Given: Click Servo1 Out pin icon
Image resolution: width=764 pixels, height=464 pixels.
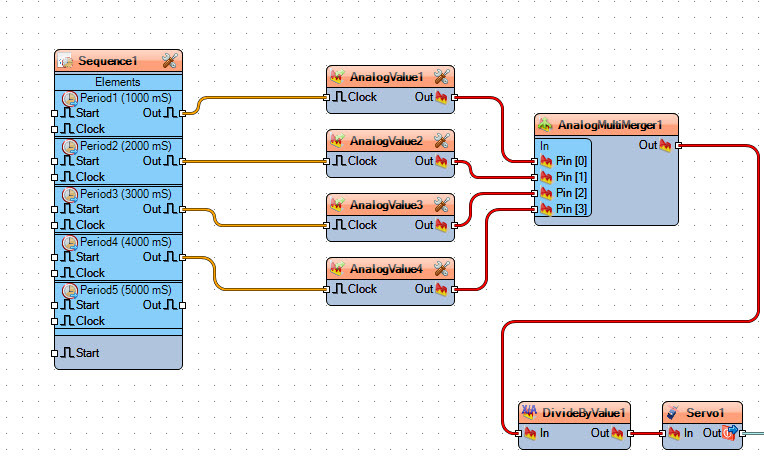Looking at the screenshot, I should coord(730,432).
